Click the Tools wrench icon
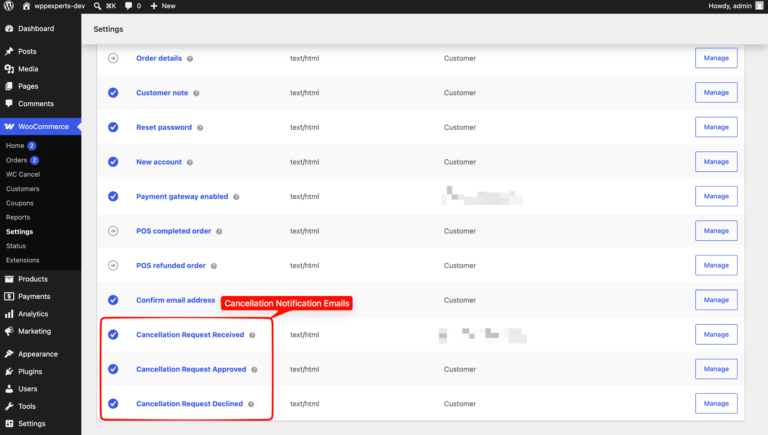Viewport: 768px width, 435px height. point(9,406)
